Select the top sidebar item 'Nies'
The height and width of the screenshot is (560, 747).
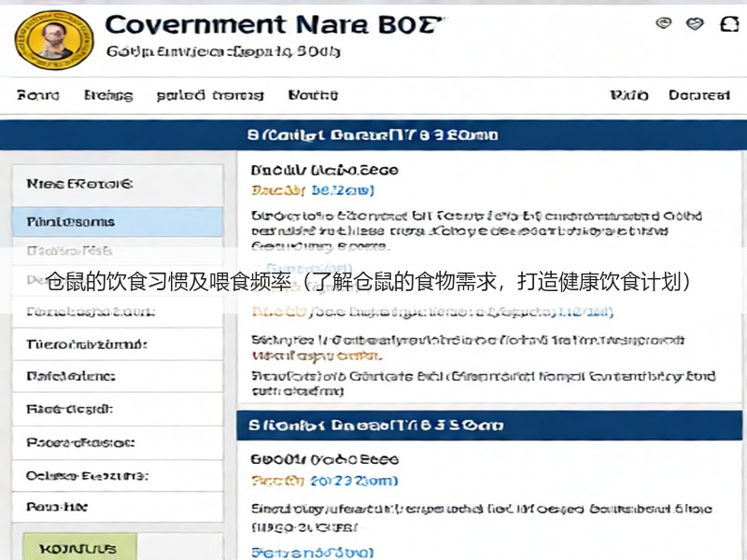[x=118, y=184]
